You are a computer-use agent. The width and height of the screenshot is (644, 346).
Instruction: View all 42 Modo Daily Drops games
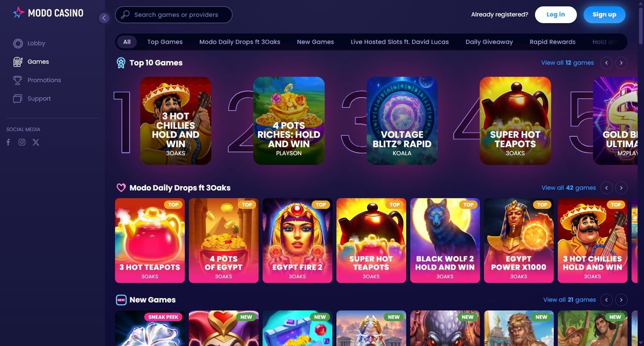[568, 188]
